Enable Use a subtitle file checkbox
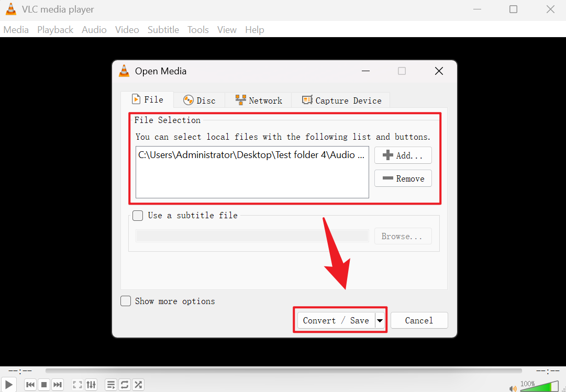 click(x=138, y=216)
